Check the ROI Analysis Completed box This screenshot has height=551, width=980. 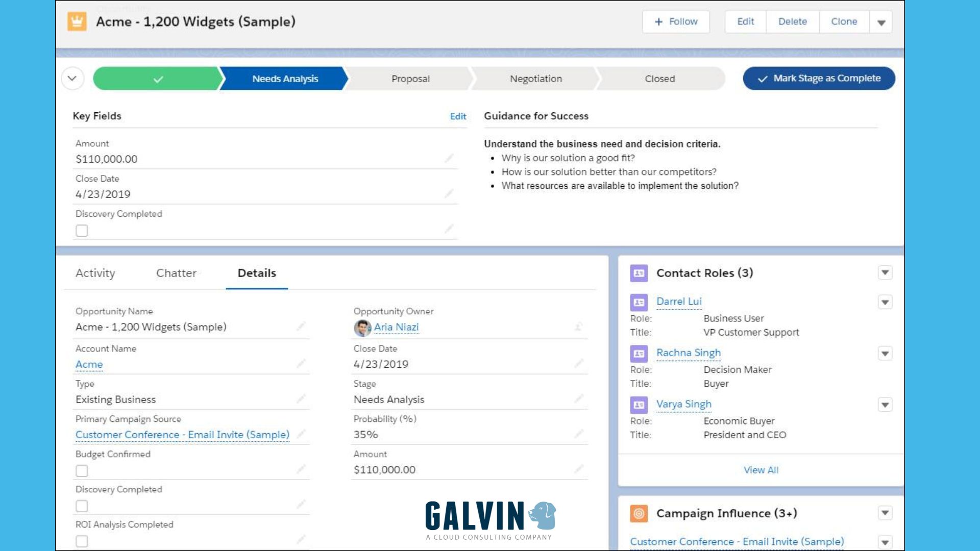82,541
